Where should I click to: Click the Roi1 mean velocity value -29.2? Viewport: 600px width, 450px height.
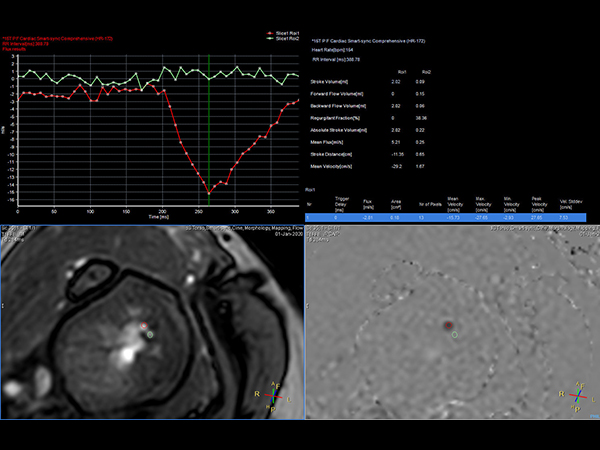pyautogui.click(x=397, y=167)
